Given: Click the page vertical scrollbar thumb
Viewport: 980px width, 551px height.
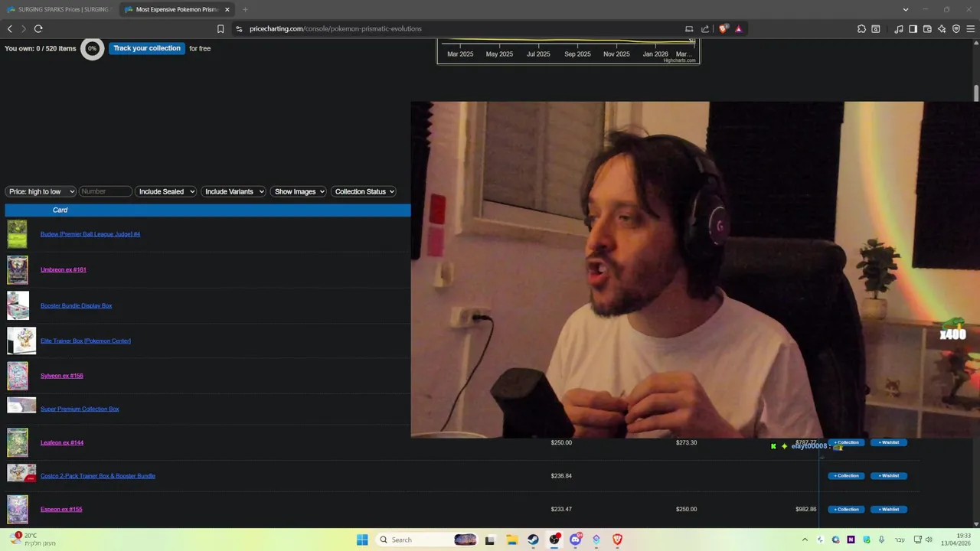Looking at the screenshot, I should click(x=976, y=93).
